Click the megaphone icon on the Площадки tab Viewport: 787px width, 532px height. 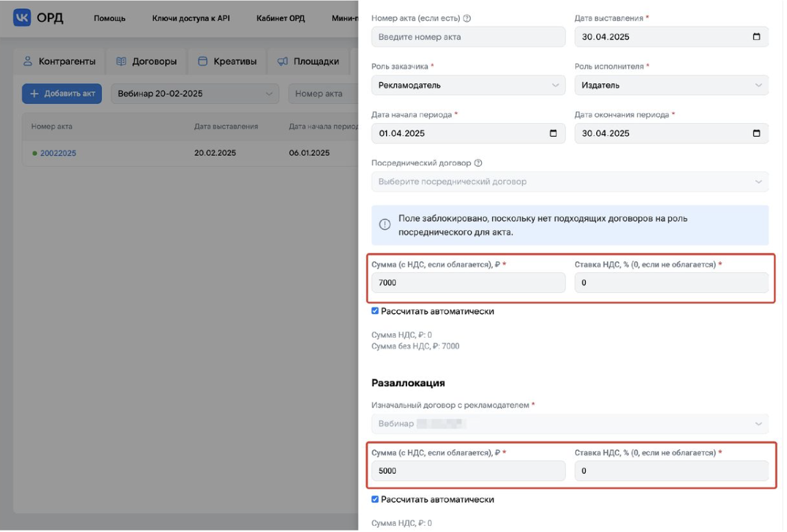click(283, 60)
